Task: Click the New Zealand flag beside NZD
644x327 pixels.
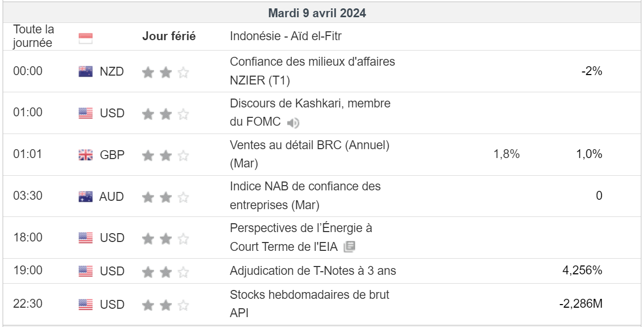Action: point(86,71)
